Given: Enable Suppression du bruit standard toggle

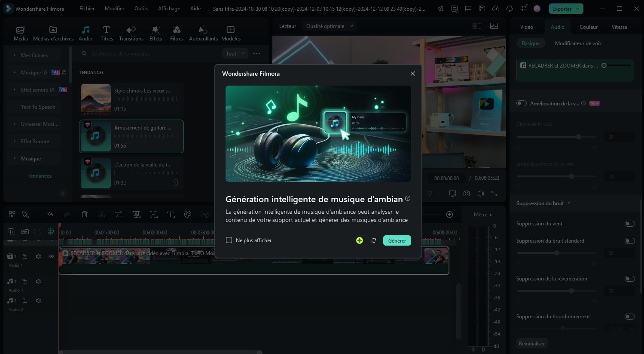Looking at the screenshot, I should click(630, 241).
